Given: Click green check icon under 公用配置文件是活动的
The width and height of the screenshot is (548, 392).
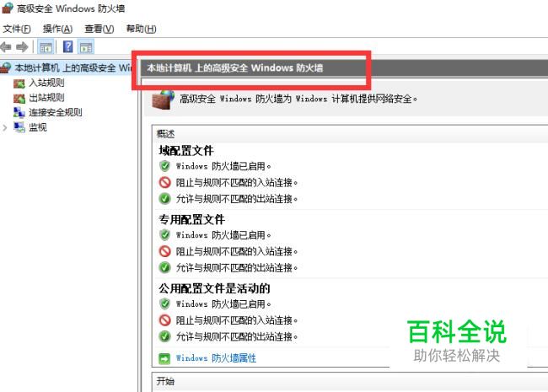Looking at the screenshot, I should pos(164,336).
